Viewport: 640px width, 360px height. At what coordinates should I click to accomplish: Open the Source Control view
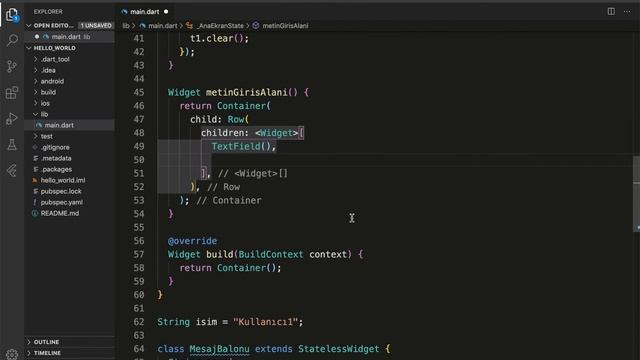[12, 66]
